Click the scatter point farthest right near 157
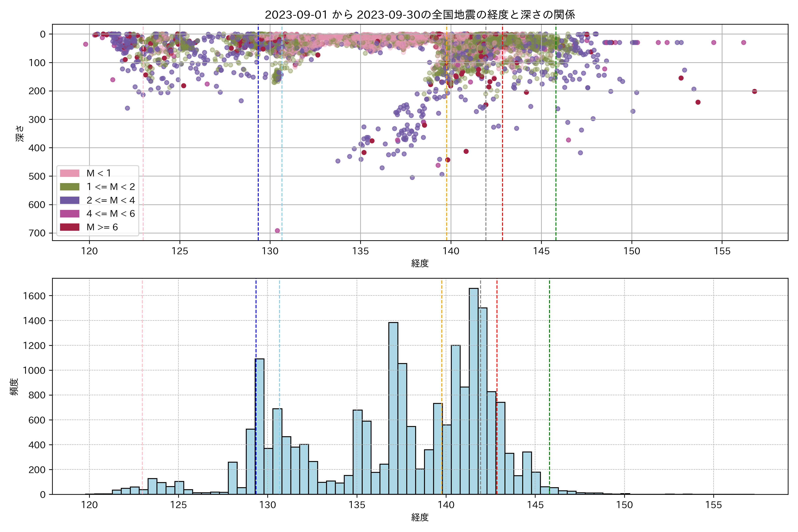This screenshot has width=798, height=532. 755,91
